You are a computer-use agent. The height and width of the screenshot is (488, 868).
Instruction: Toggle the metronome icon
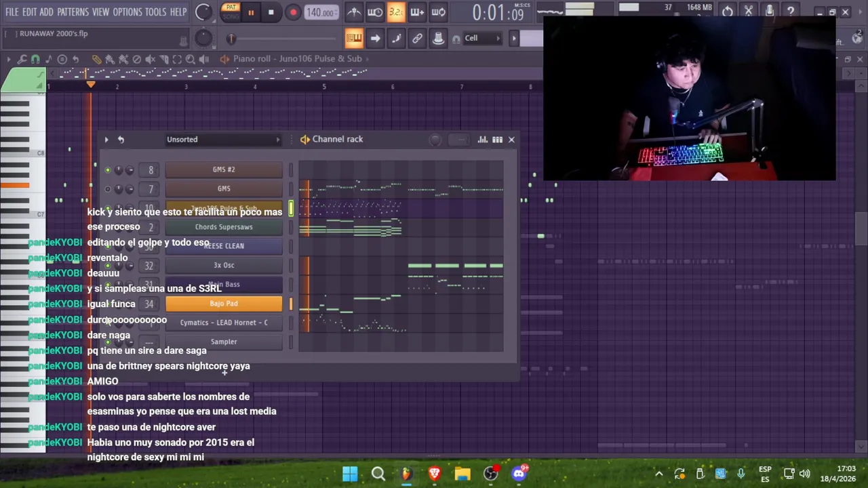click(x=354, y=12)
